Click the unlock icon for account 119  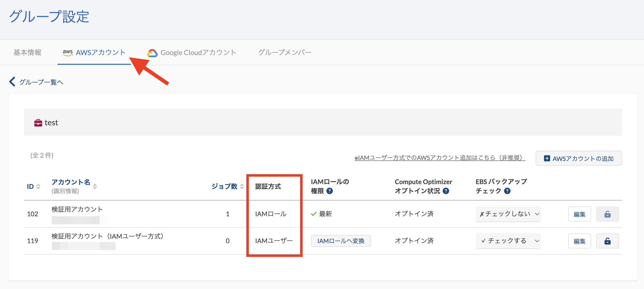point(607,241)
